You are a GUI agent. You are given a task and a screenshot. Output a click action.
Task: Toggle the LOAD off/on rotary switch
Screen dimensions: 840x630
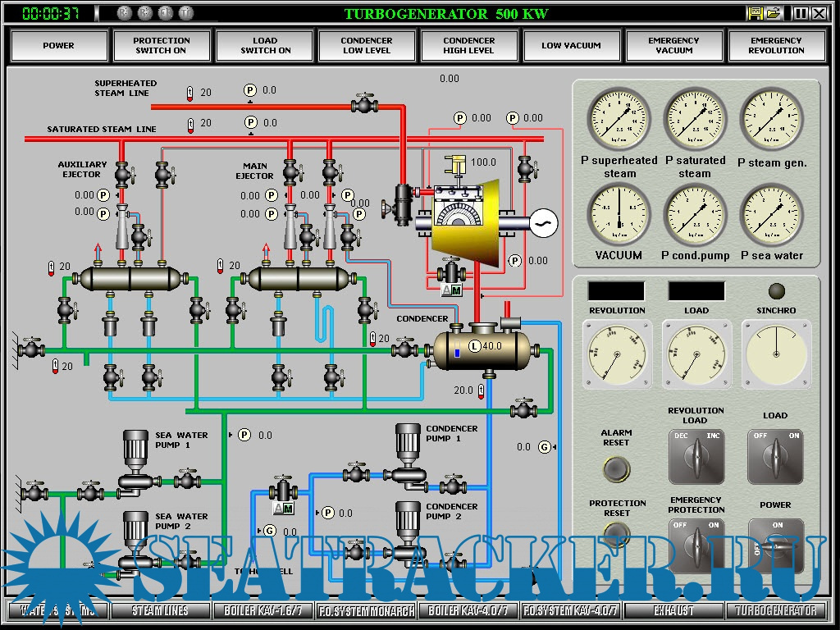775,456
